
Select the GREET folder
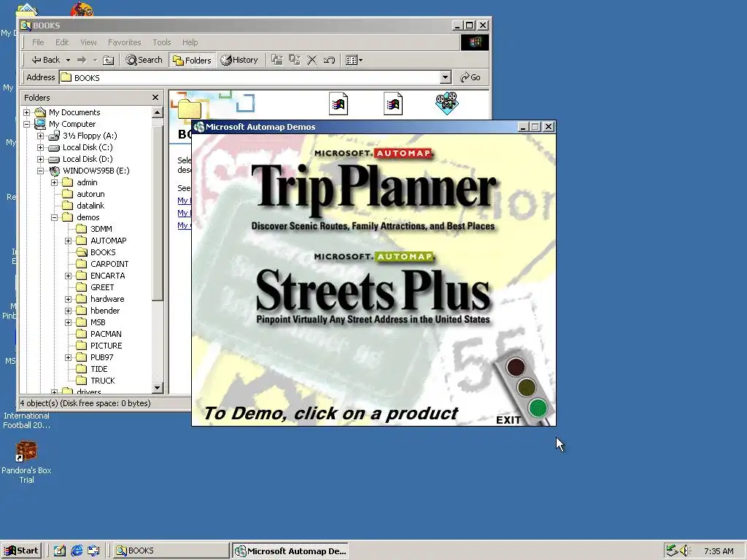pos(102,287)
